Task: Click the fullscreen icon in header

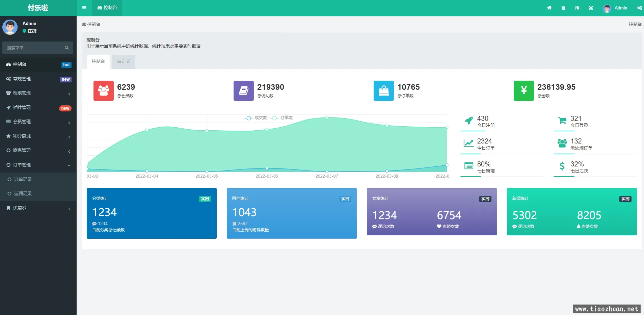Action: coord(591,8)
